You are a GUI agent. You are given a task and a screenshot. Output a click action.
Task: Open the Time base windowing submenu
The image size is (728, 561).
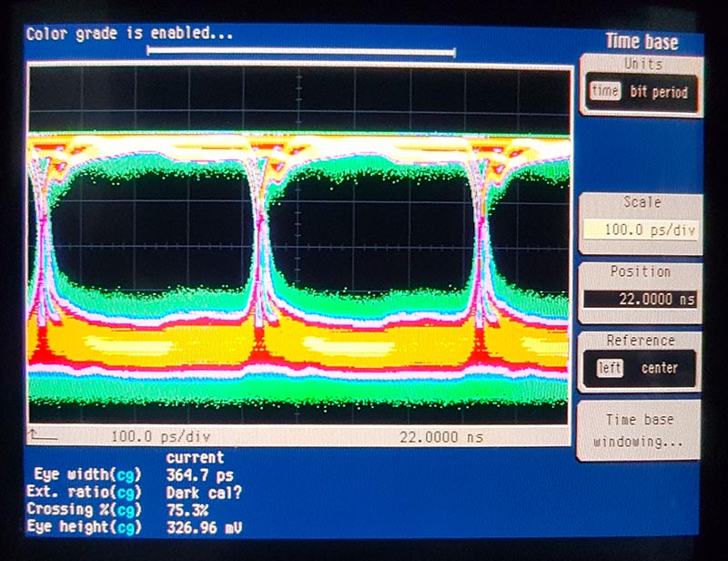click(640, 430)
